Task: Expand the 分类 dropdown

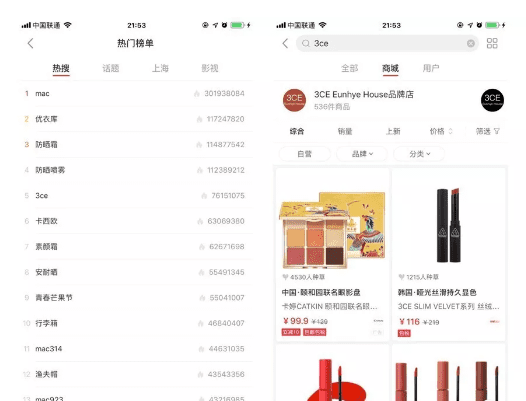Action: pos(419,154)
